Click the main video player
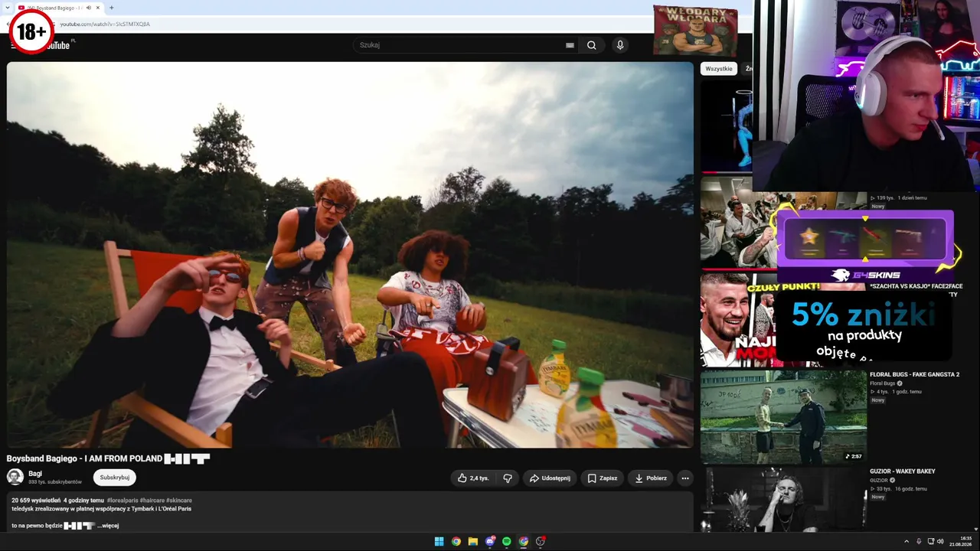980x551 pixels. [350, 255]
